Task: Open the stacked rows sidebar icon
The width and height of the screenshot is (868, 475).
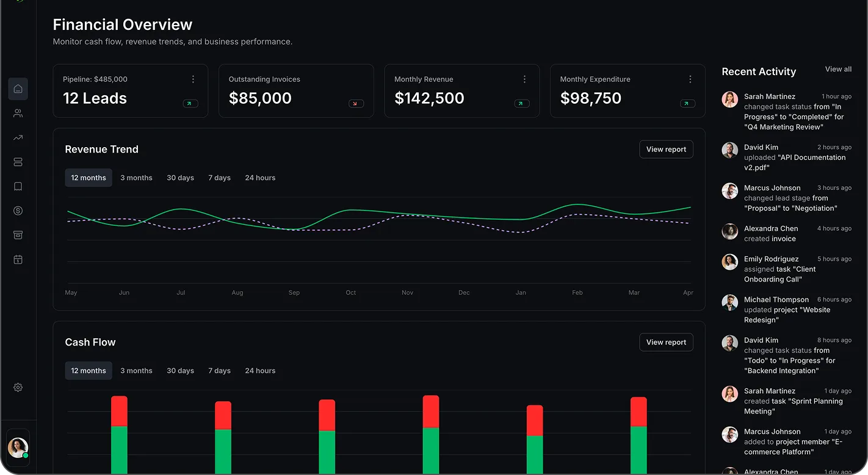Action: (18, 162)
